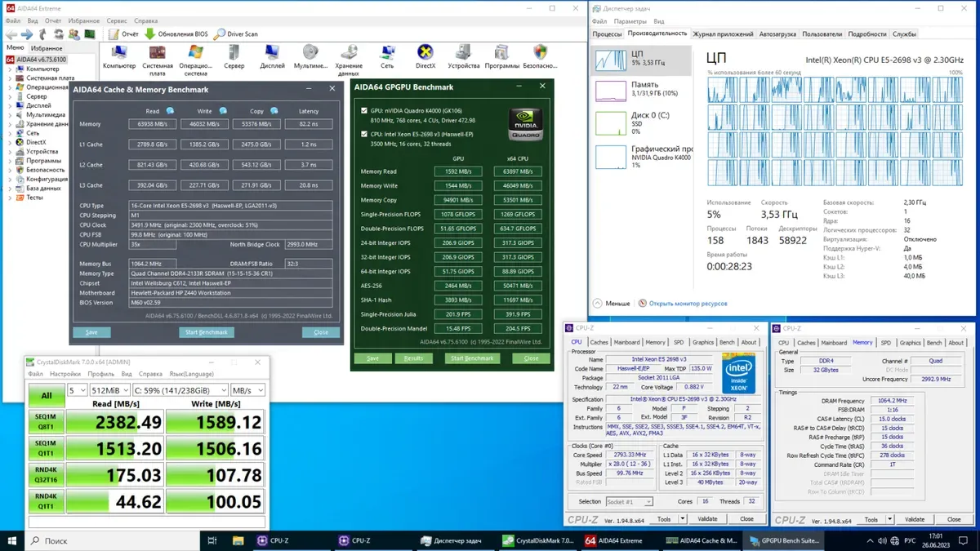Switch to the Автозагрузка tab in Task Manager
Viewport: 980px width, 551px height.
(777, 34)
